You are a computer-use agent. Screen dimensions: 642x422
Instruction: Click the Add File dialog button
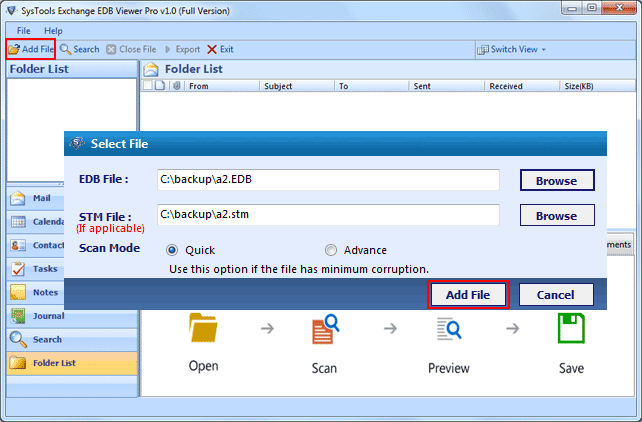pyautogui.click(x=468, y=295)
